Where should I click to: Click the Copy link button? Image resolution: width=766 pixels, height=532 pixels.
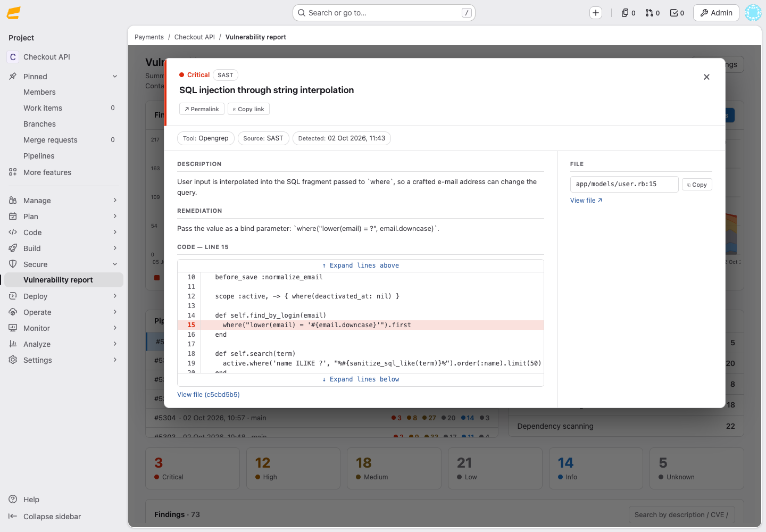point(248,109)
